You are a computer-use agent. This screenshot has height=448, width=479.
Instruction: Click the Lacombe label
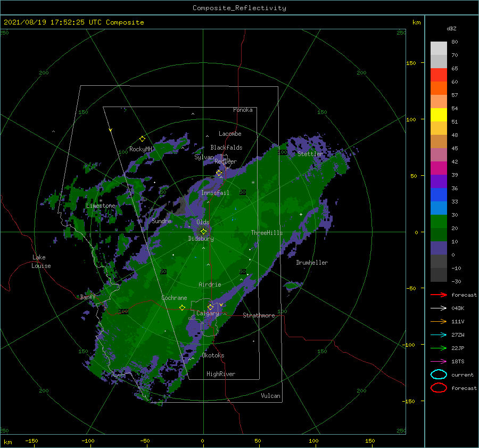(230, 134)
